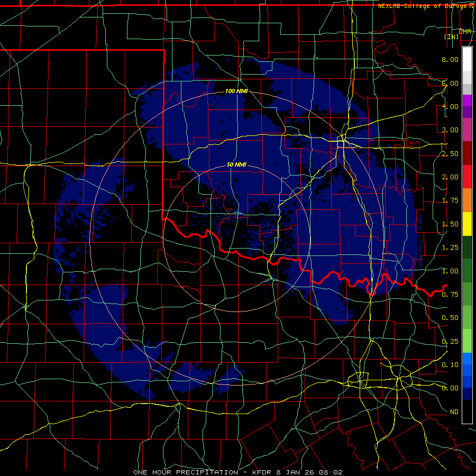Pick the bright red legend swatch
This screenshot has height=476, width=476.
tap(467, 177)
